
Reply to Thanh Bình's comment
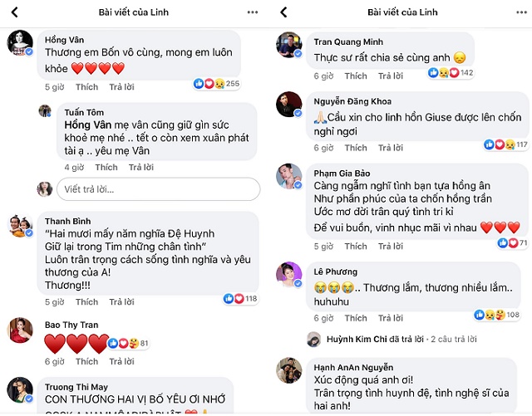(x=121, y=302)
